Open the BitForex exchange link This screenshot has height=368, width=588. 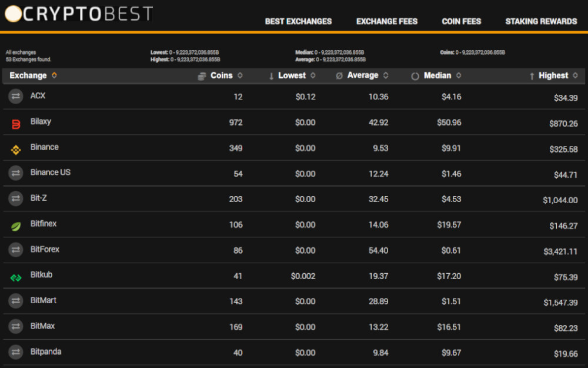(45, 249)
